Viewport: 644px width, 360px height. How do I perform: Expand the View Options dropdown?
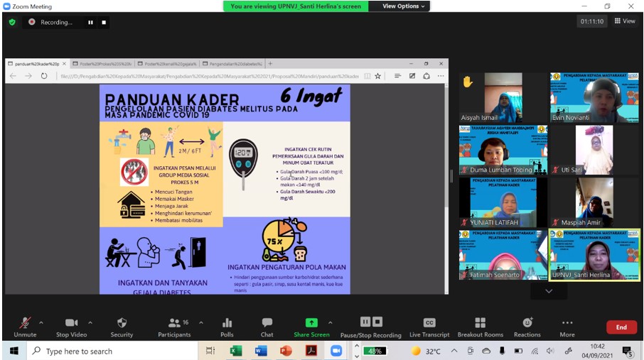click(x=404, y=6)
